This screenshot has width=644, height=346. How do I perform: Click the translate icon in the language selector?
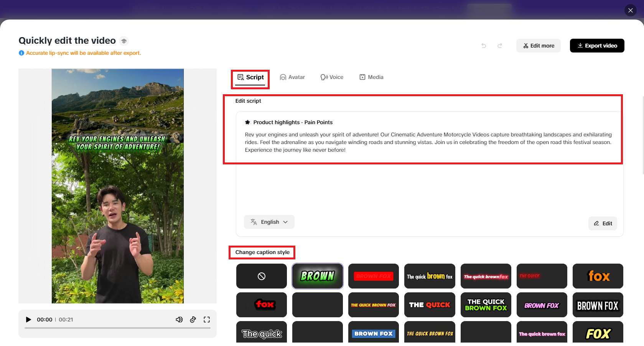tap(254, 221)
